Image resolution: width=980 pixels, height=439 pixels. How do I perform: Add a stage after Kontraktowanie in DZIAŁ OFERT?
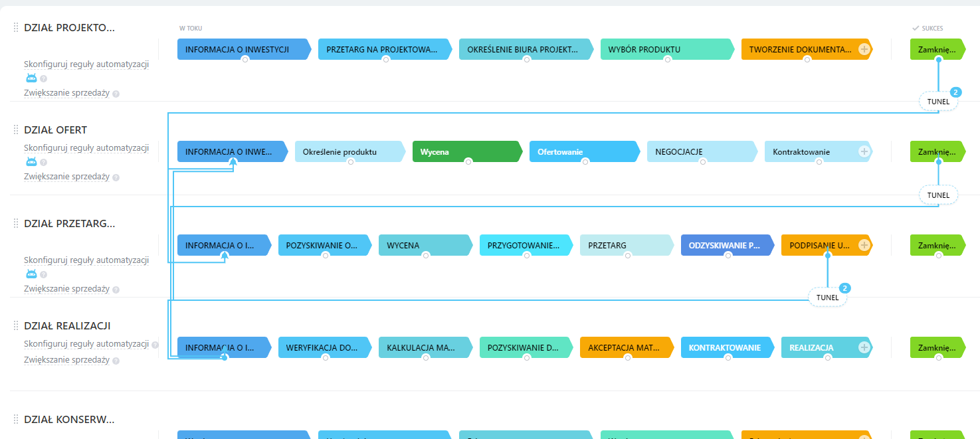pyautogui.click(x=864, y=151)
